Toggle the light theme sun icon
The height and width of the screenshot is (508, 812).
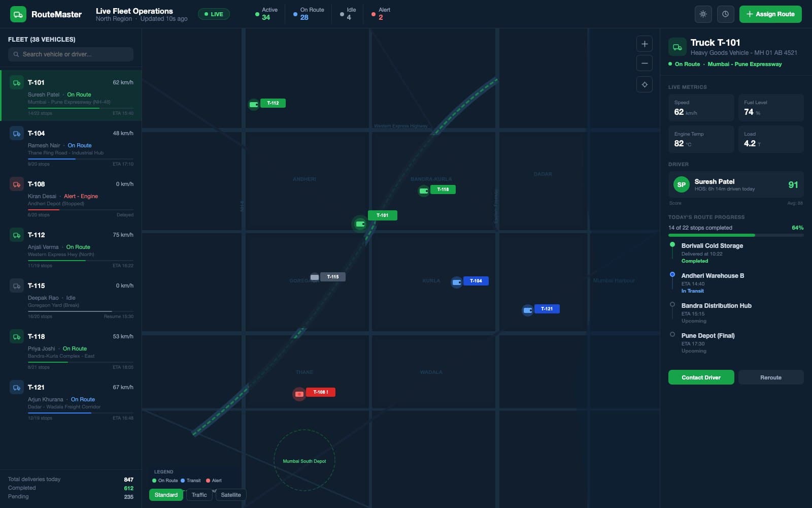pos(703,14)
